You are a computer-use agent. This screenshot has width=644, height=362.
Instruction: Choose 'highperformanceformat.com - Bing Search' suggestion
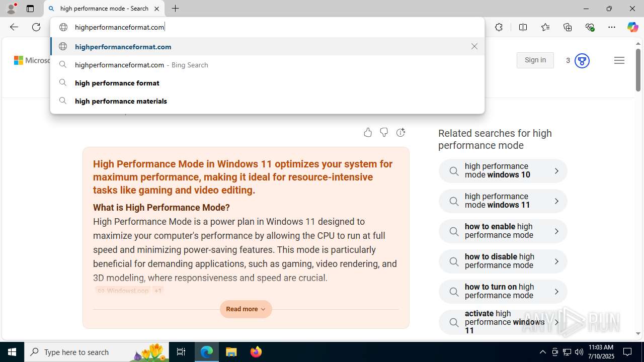point(267,65)
